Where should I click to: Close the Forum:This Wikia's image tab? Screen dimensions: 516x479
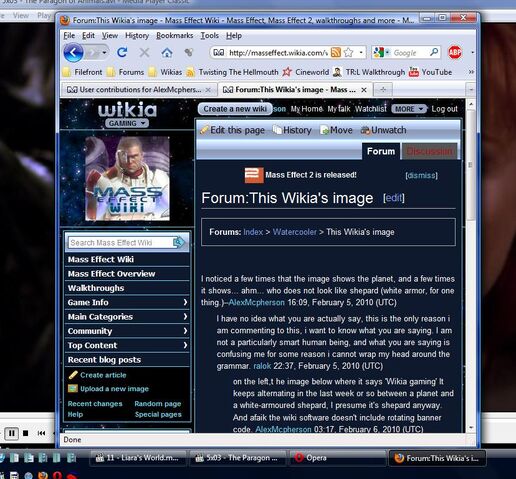[364, 90]
